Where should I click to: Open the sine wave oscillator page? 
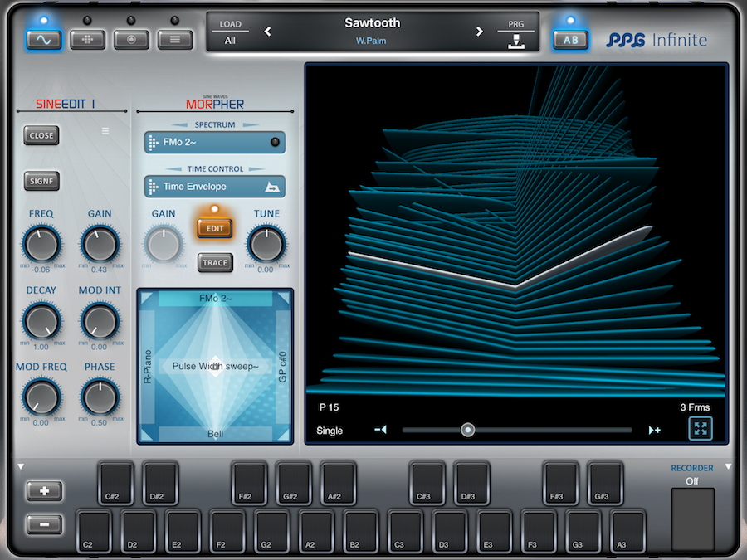(x=44, y=40)
